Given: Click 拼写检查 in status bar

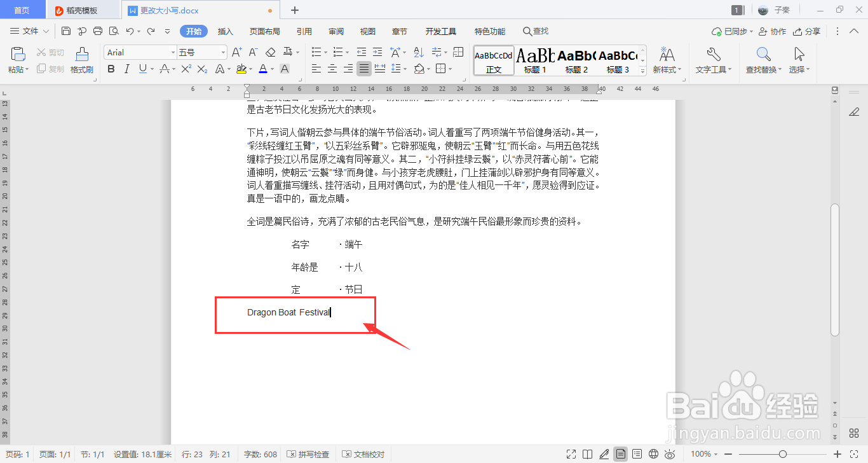Looking at the screenshot, I should click(x=308, y=454).
